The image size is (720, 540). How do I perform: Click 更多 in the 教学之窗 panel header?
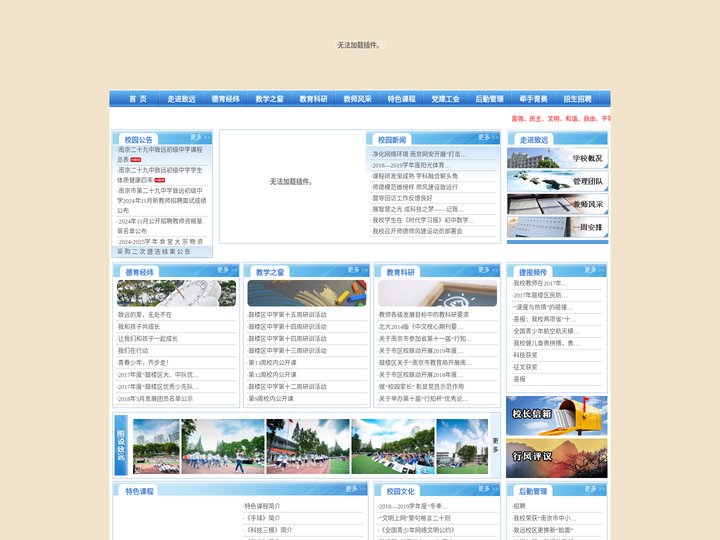pos(357,270)
